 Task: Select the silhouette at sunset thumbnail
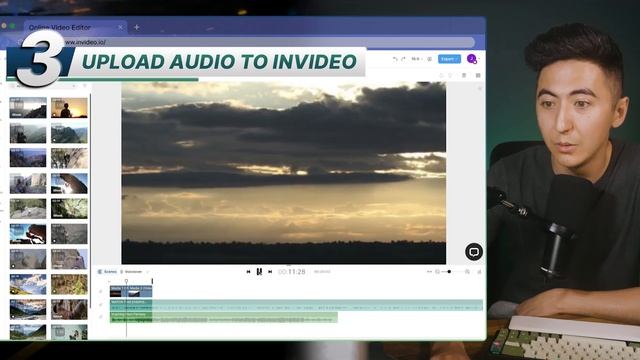(x=69, y=108)
